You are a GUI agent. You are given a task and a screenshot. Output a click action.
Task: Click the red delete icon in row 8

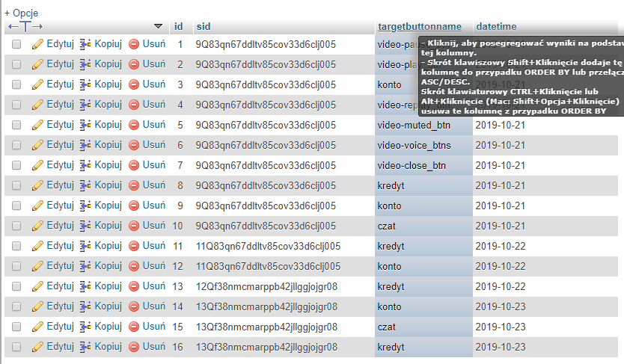pyautogui.click(x=134, y=185)
